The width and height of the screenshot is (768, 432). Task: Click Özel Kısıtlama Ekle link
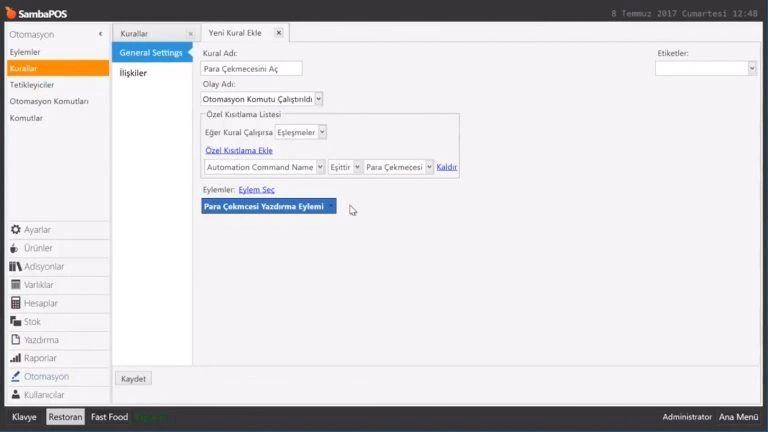239,150
